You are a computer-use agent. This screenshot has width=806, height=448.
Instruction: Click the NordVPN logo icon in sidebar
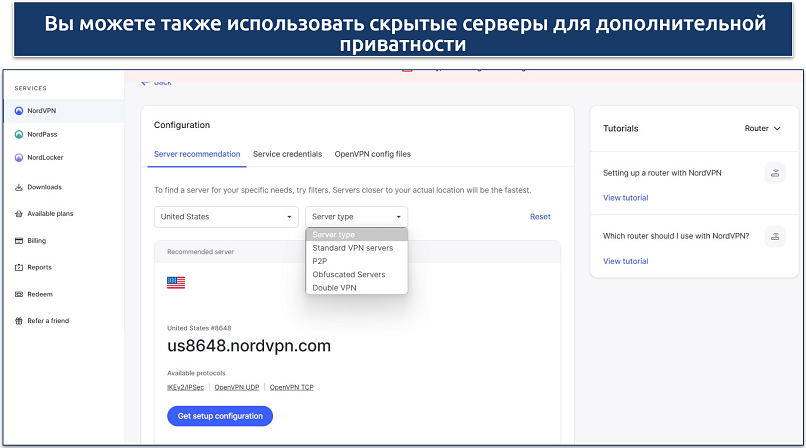point(19,110)
